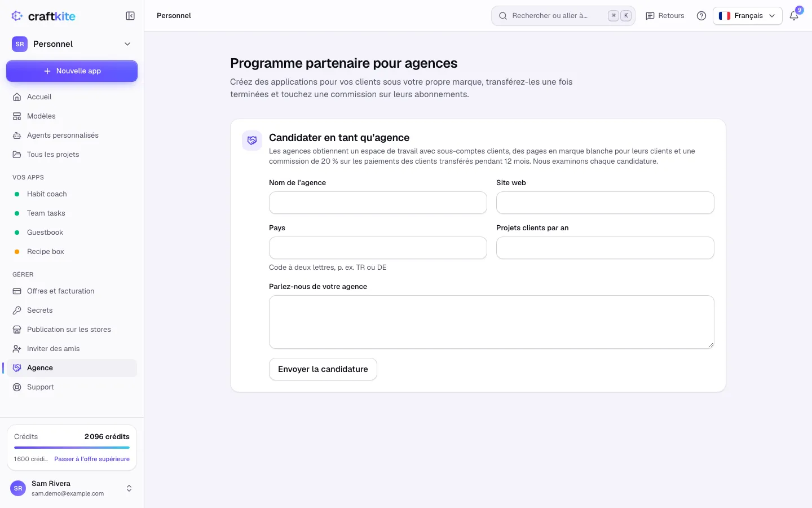Click the Personnel breadcrumb title
Screen dimensions: 812x508
(x=174, y=16)
